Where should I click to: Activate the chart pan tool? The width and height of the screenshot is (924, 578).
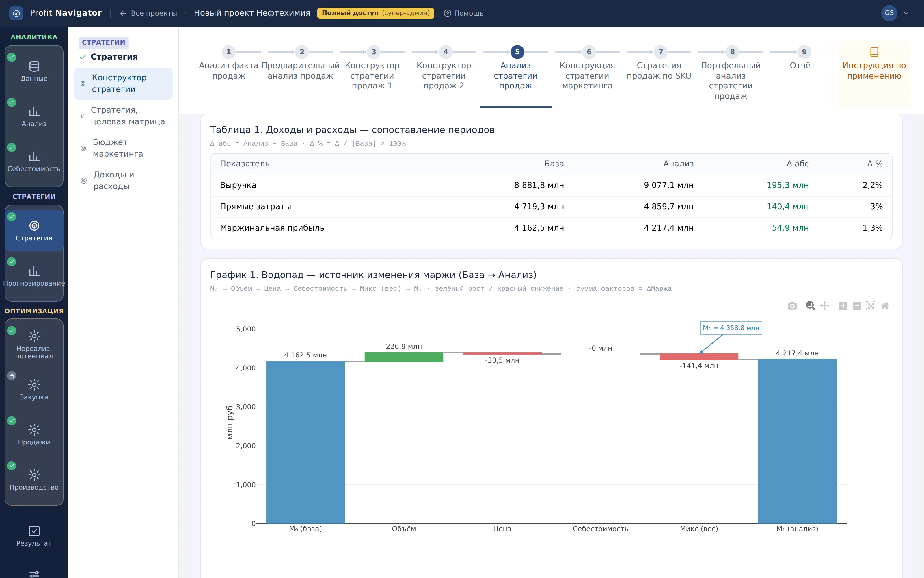tap(824, 306)
